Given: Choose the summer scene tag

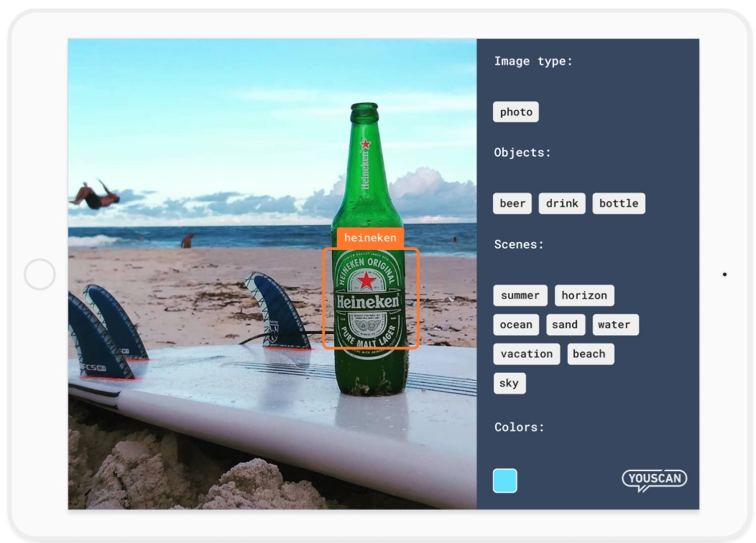Looking at the screenshot, I should (x=520, y=295).
